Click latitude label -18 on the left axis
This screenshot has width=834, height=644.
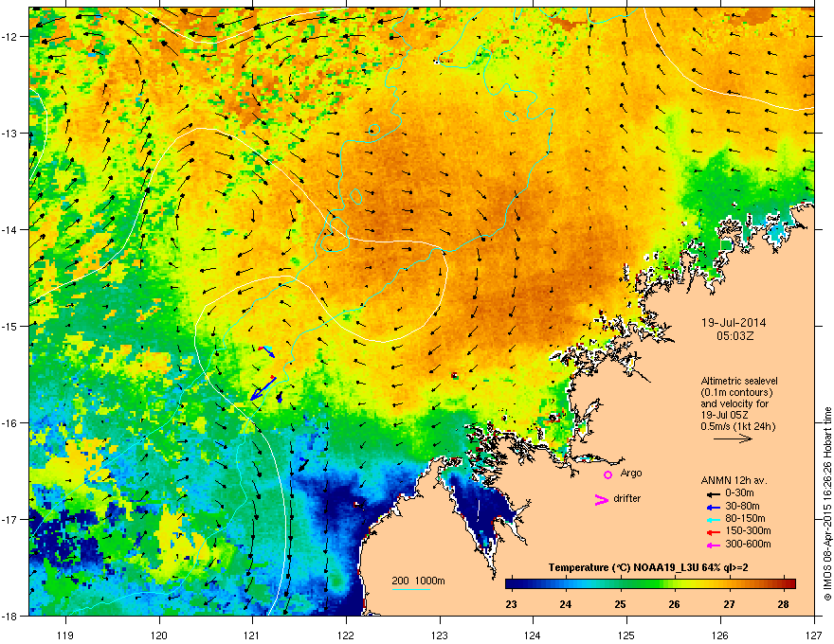point(9,616)
